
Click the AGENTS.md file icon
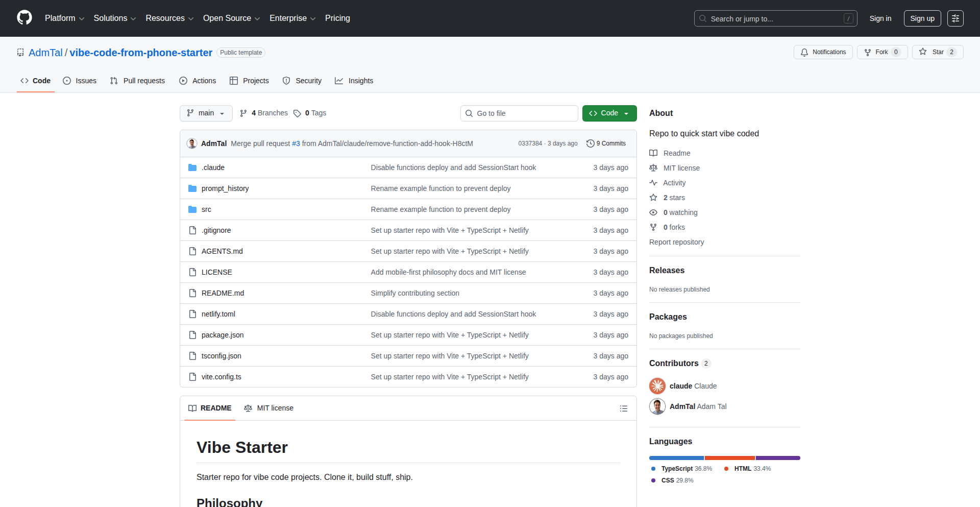[x=192, y=251]
